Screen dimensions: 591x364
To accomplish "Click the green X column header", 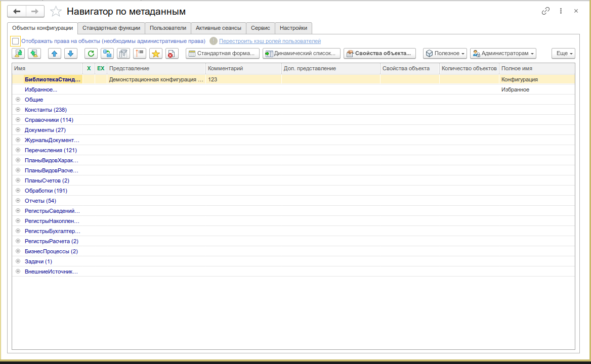I will point(89,69).
